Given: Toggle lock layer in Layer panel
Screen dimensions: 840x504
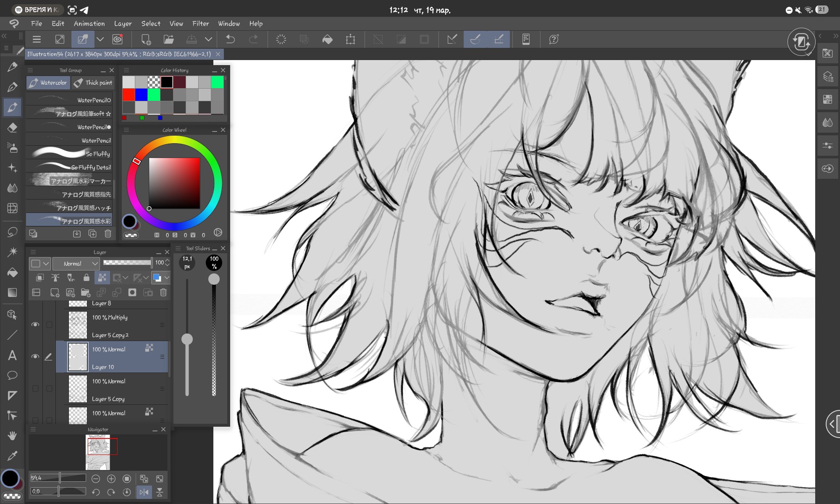Looking at the screenshot, I should (x=86, y=277).
